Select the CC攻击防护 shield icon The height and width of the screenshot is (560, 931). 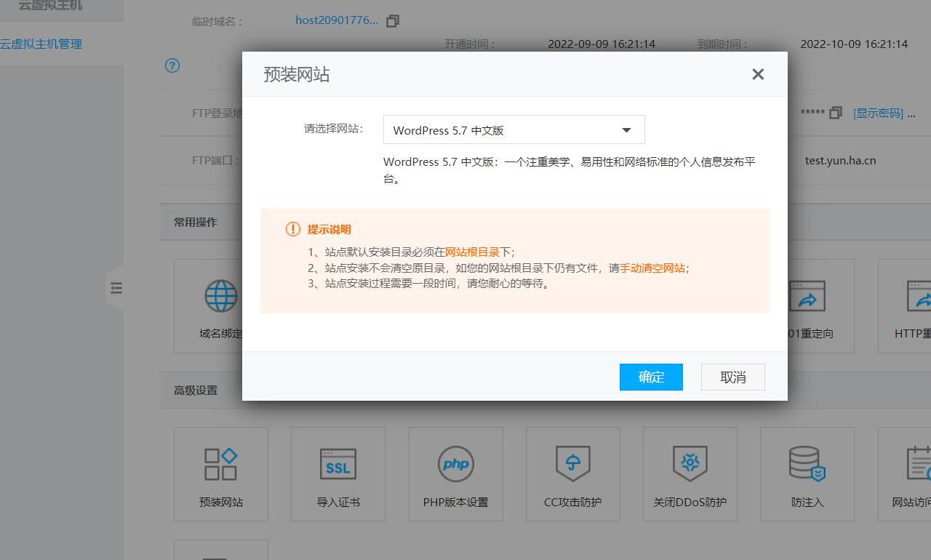[573, 474]
